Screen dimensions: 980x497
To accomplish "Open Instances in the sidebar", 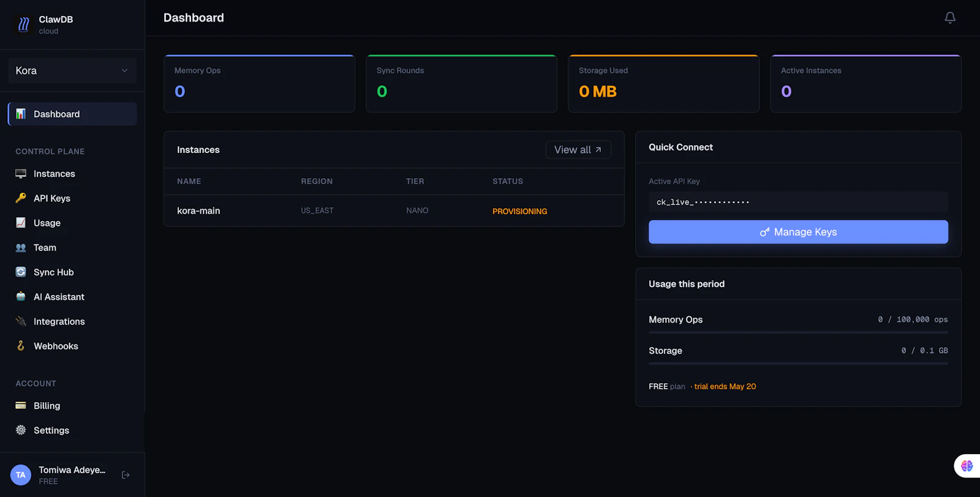I will [72, 174].
